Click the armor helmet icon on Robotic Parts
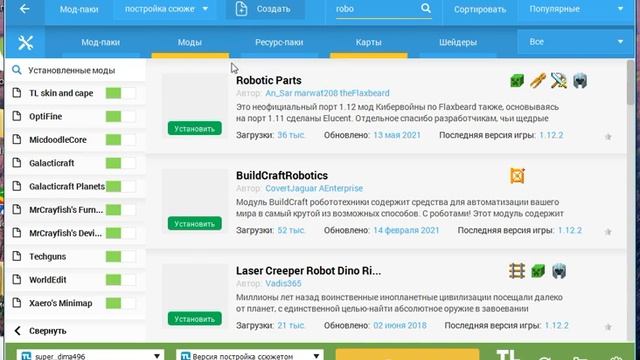The image size is (640, 360). click(x=580, y=80)
